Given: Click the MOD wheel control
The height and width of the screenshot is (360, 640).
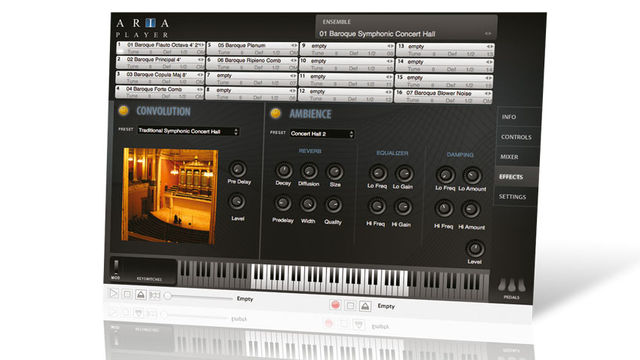Looking at the screenshot, I should click(x=116, y=267).
